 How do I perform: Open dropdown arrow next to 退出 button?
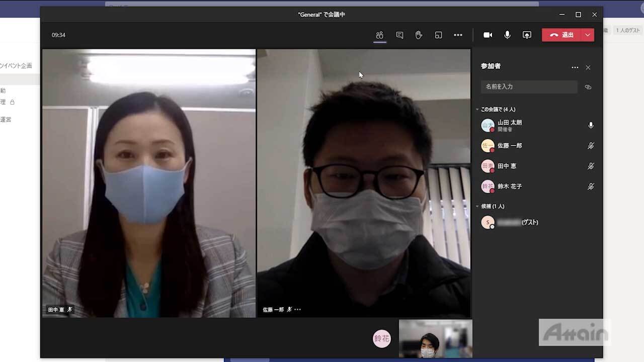tap(588, 35)
